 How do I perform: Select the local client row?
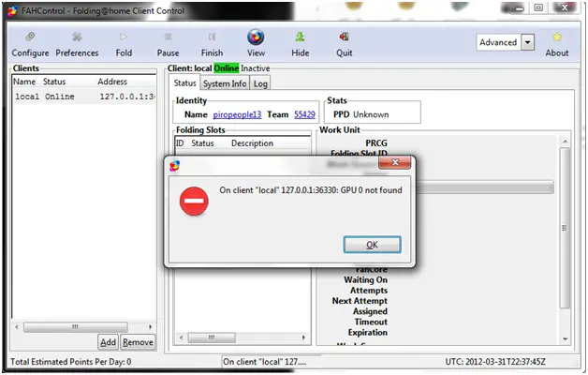(x=84, y=97)
